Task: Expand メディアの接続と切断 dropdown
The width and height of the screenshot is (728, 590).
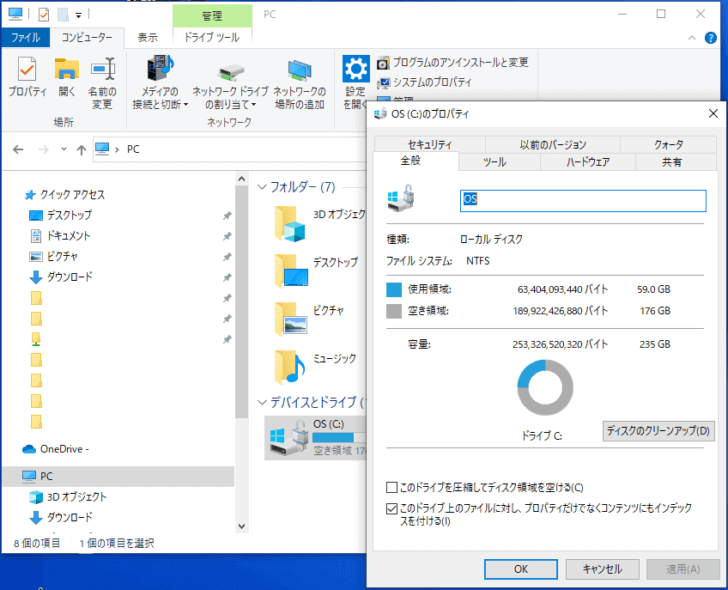Action: click(x=160, y=104)
